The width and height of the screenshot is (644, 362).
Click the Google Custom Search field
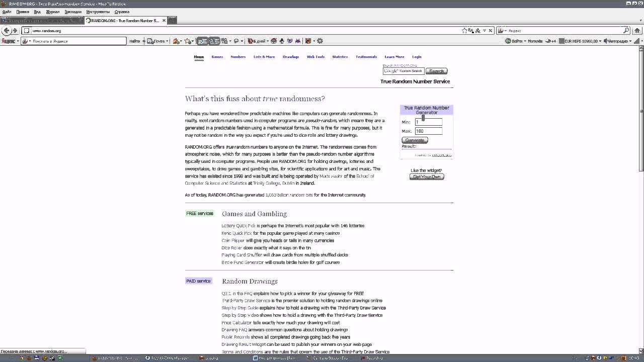point(404,71)
